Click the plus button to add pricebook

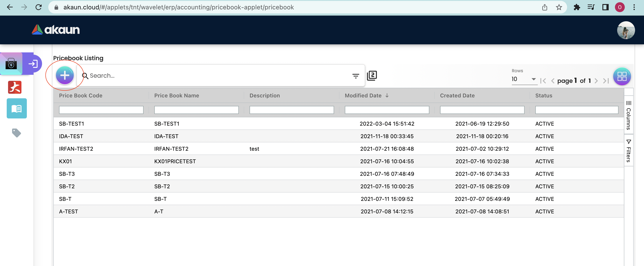[x=65, y=75]
